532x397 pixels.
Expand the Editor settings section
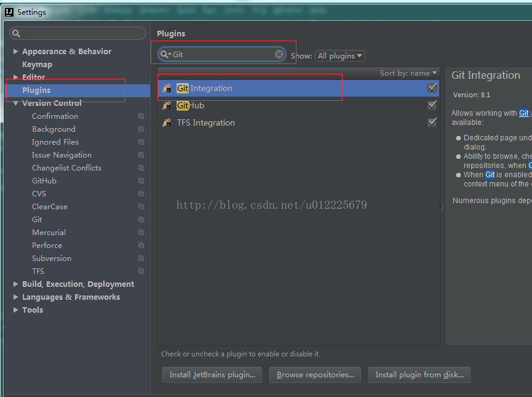[x=15, y=77]
